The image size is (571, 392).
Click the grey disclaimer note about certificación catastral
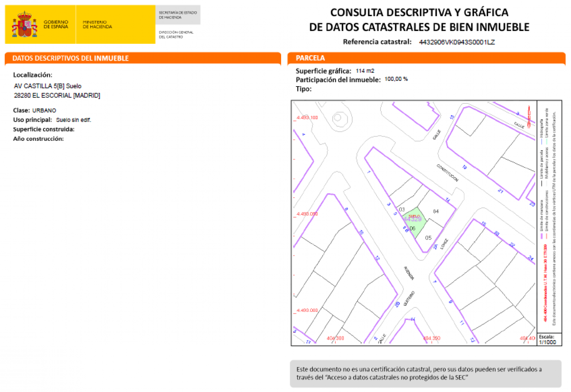[425, 374]
